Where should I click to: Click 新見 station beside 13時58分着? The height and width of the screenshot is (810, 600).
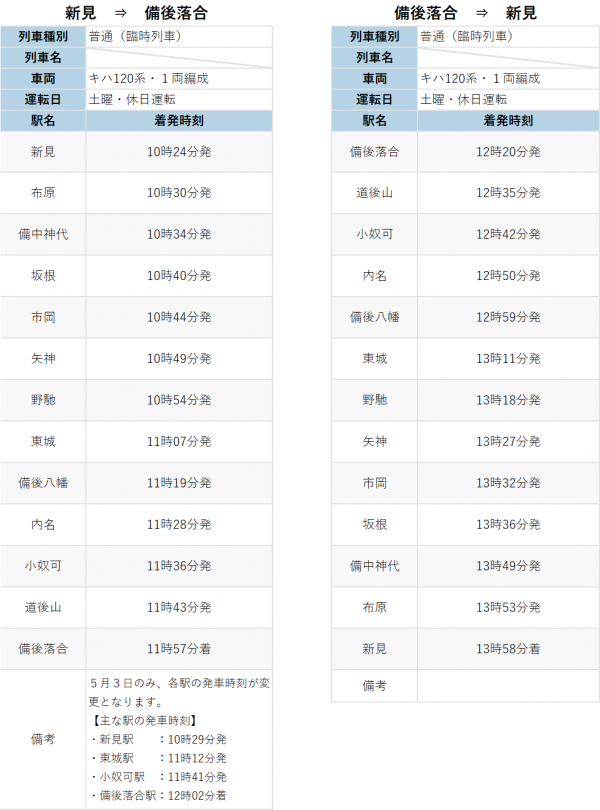(374, 649)
